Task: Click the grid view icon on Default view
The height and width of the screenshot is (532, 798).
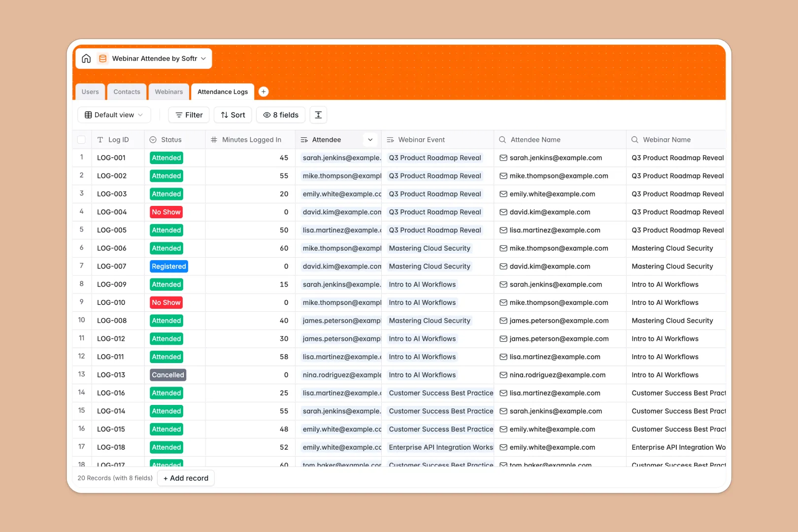Action: [88, 115]
